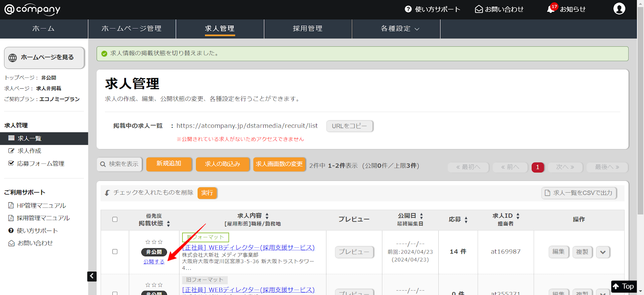Click Top button to return up

point(623,287)
